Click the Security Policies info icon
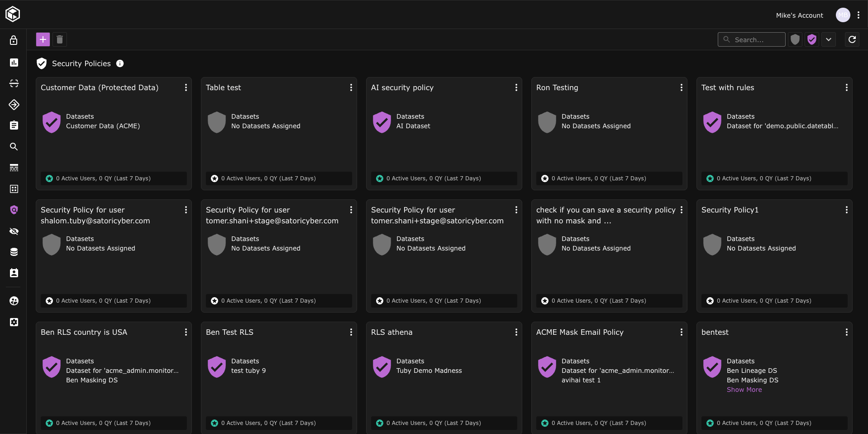 click(x=120, y=63)
